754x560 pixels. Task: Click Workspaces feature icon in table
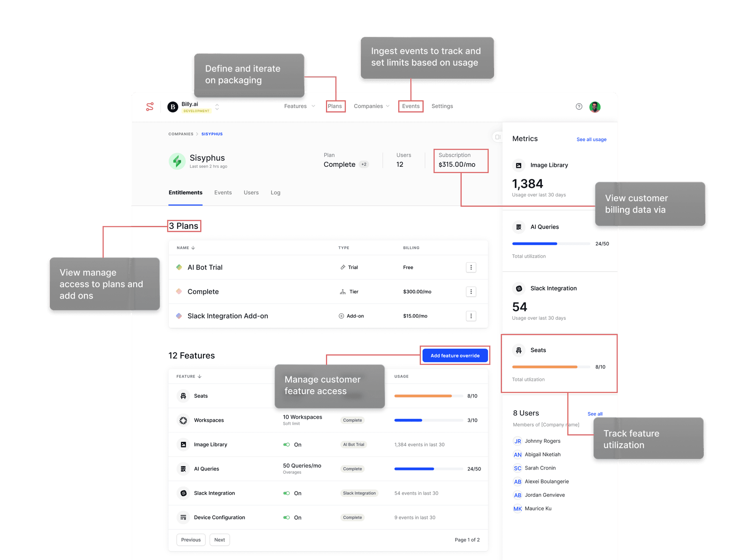tap(183, 420)
